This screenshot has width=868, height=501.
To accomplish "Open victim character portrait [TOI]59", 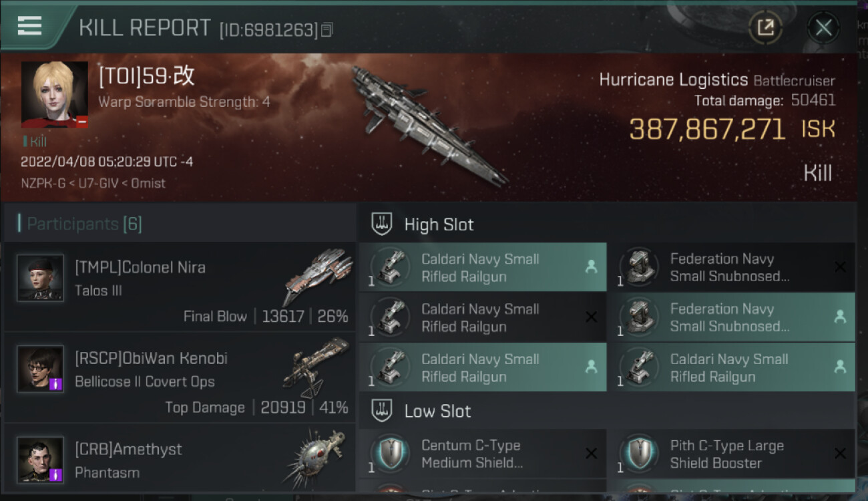I will tap(55, 95).
